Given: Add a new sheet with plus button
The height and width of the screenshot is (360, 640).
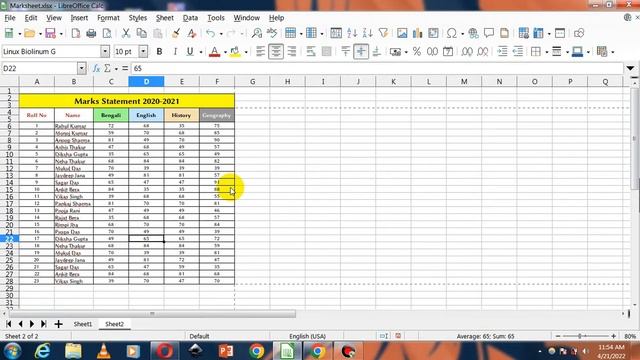Looking at the screenshot, I should point(58,324).
